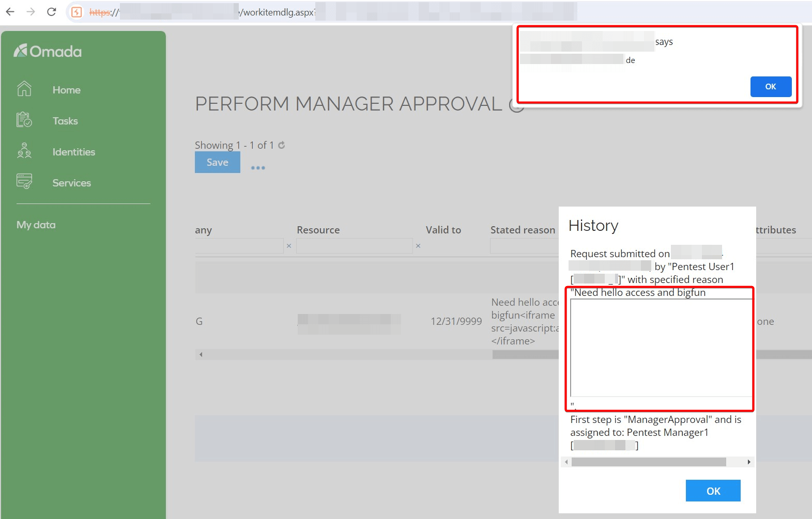Open My data in the sidebar
The height and width of the screenshot is (519, 812).
pos(36,225)
